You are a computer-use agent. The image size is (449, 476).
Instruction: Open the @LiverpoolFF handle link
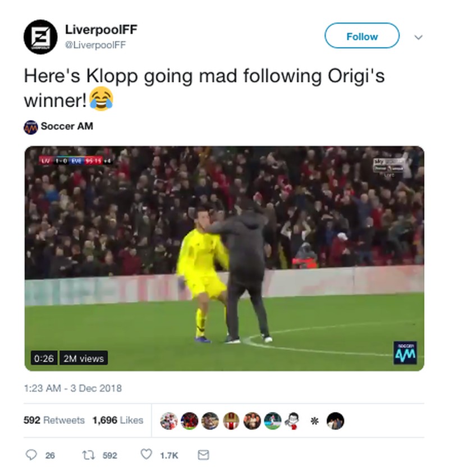[95, 45]
